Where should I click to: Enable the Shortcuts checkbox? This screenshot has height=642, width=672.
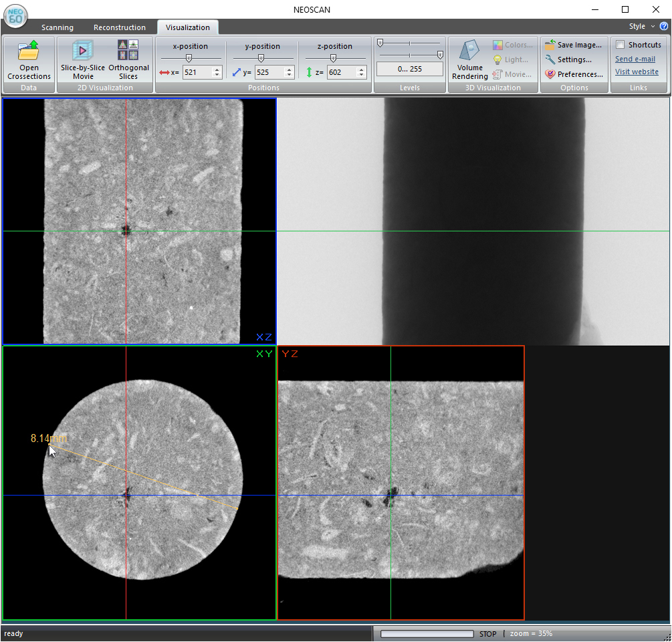coord(621,45)
